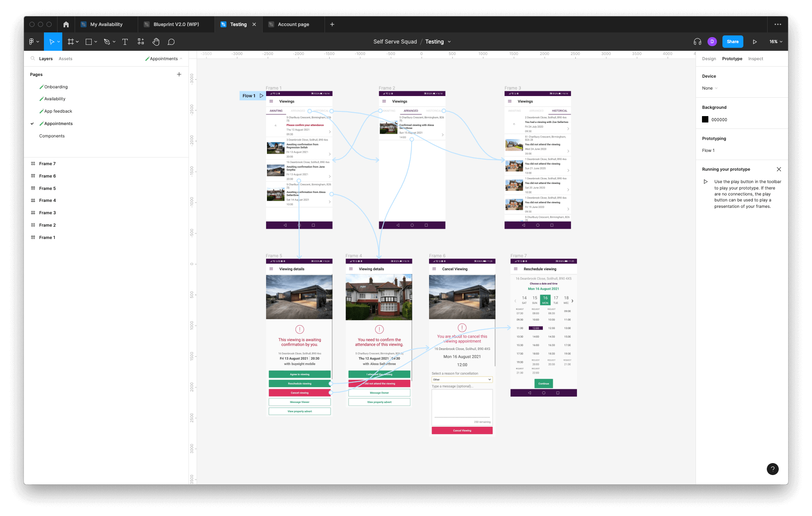
Task: Open the Assets tab
Action: [65, 59]
